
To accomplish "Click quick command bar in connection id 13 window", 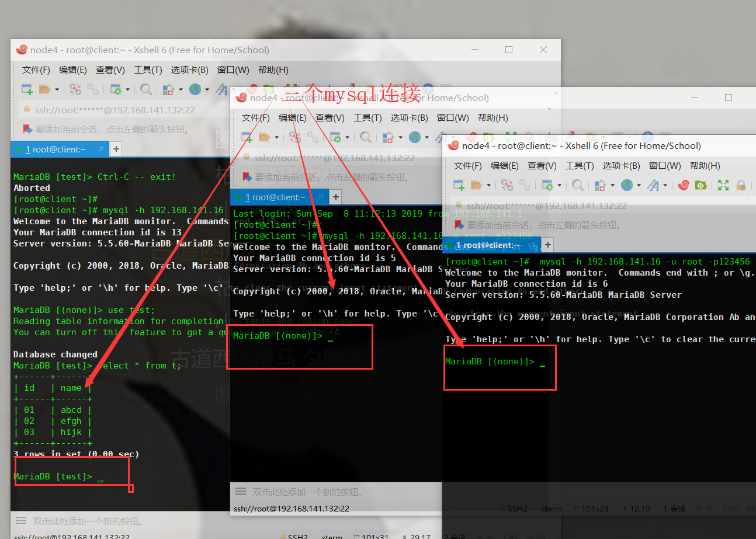I will pos(120,521).
